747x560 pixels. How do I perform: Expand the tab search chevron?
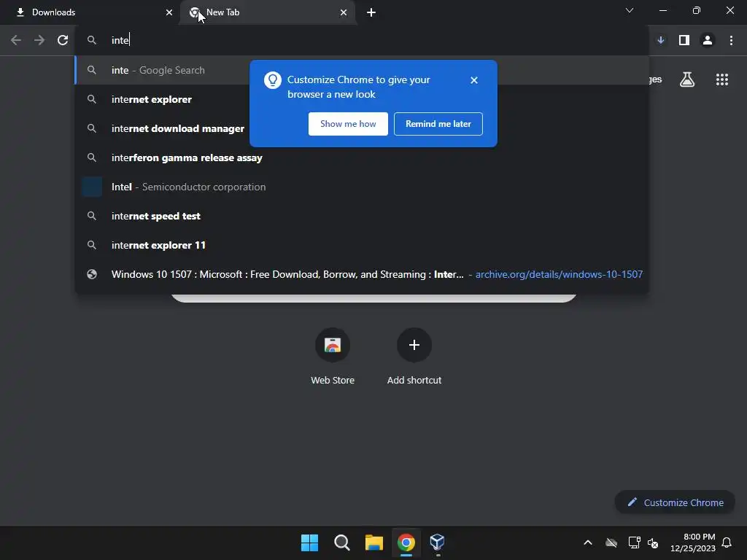tap(630, 10)
